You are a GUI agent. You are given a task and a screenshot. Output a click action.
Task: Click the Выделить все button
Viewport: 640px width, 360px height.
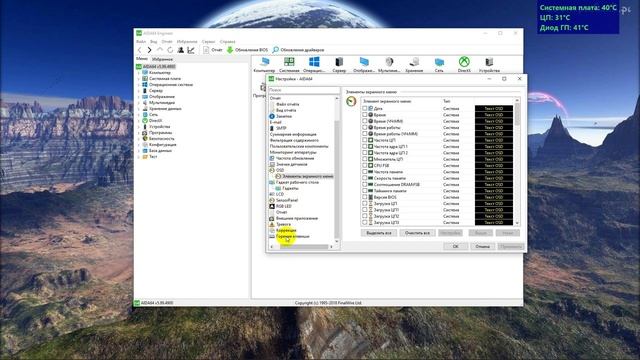click(379, 233)
